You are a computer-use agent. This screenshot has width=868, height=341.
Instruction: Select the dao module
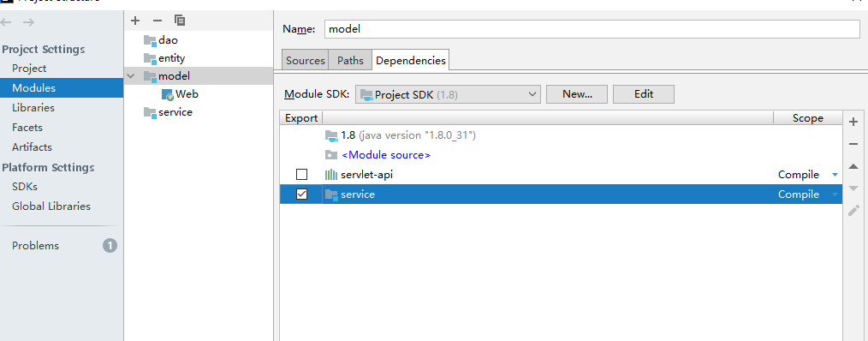168,40
